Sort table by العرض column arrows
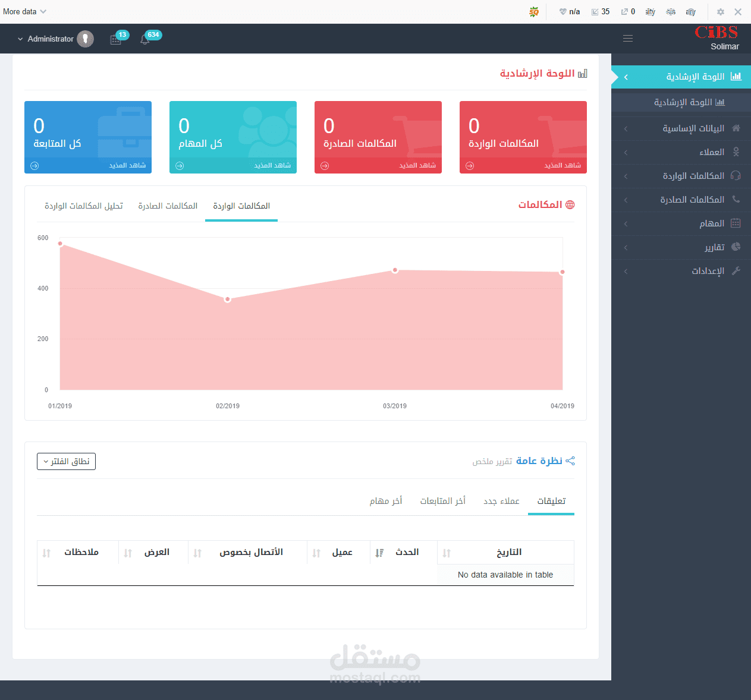Screen dimensions: 751x700 click(128, 553)
